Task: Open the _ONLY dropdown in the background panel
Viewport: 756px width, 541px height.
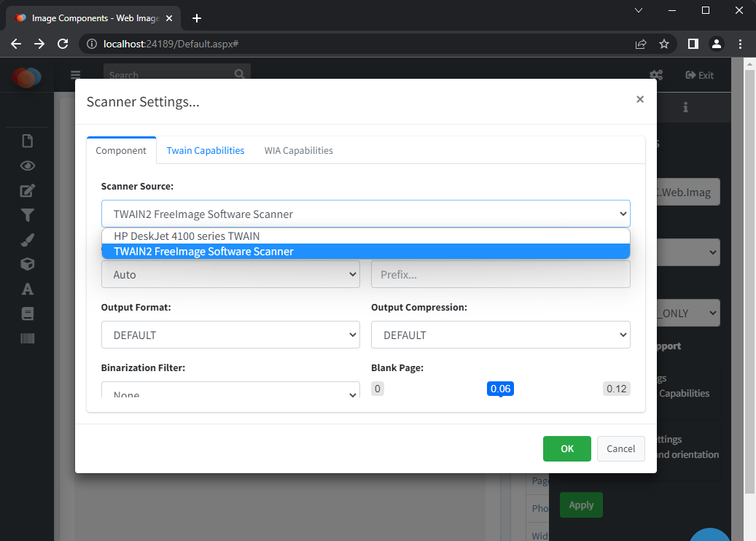Action: [688, 313]
